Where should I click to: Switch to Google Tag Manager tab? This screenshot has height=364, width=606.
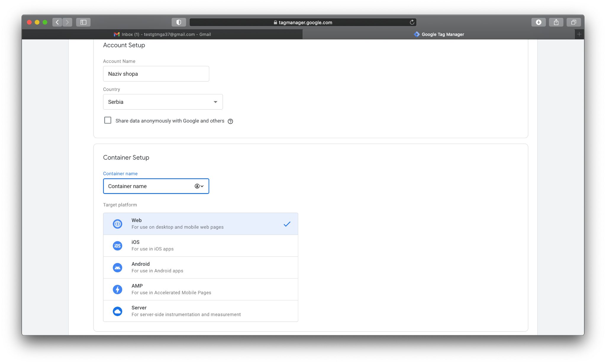(x=439, y=34)
